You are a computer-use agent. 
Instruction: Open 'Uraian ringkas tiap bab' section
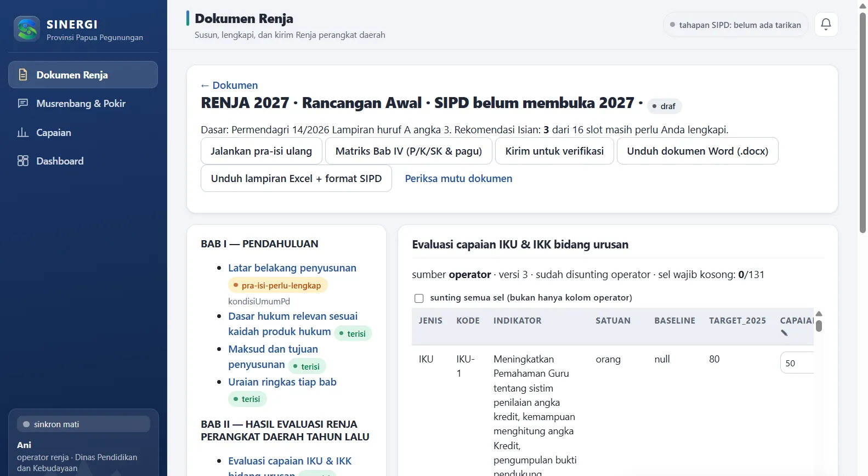tap(282, 382)
